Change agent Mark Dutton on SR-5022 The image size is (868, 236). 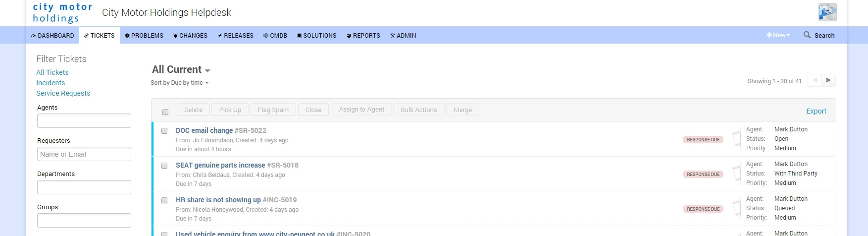click(x=791, y=129)
